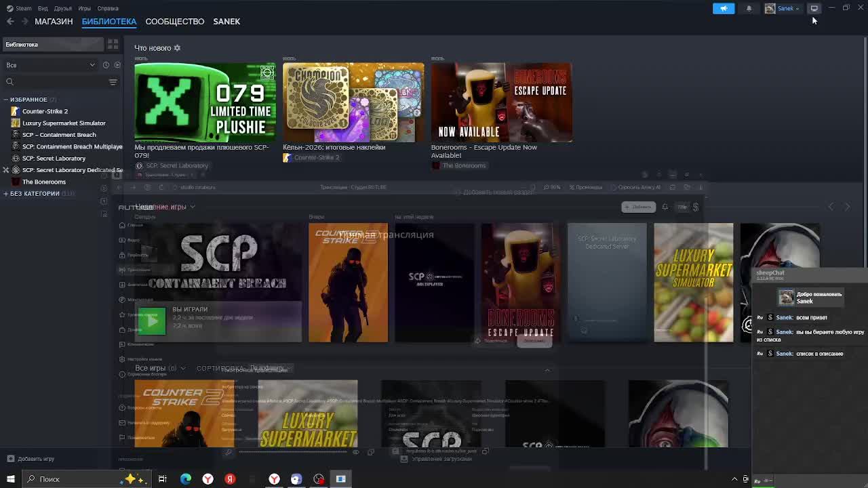868x488 pixels.
Task: Click the green play button for SCP Containment Breach
Action: pyautogui.click(x=151, y=321)
